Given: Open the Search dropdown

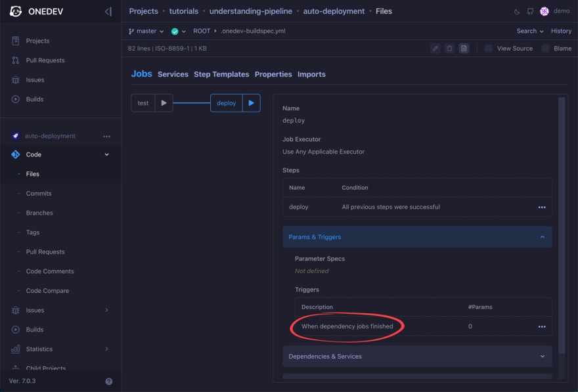Looking at the screenshot, I should (x=529, y=32).
